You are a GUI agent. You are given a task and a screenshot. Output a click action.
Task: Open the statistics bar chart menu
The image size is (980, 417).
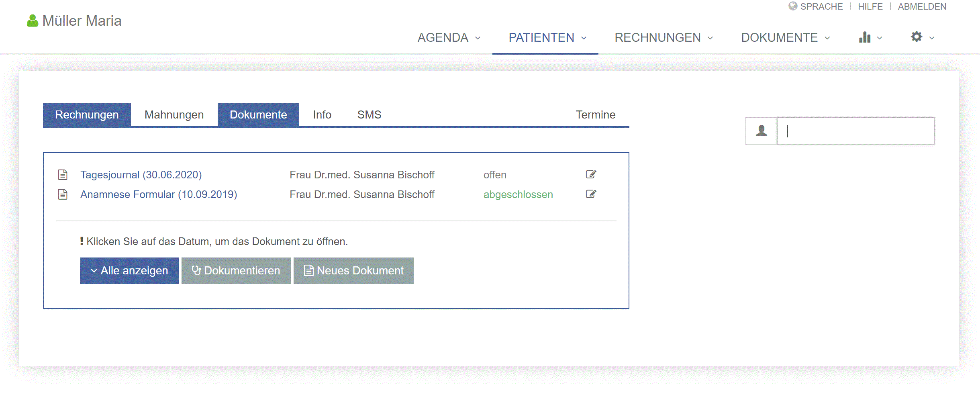[870, 37]
